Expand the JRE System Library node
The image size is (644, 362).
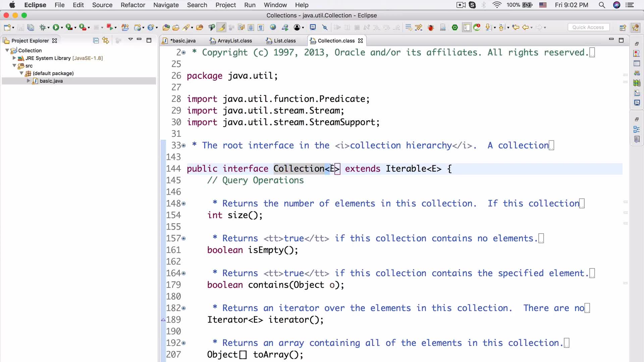click(x=14, y=58)
